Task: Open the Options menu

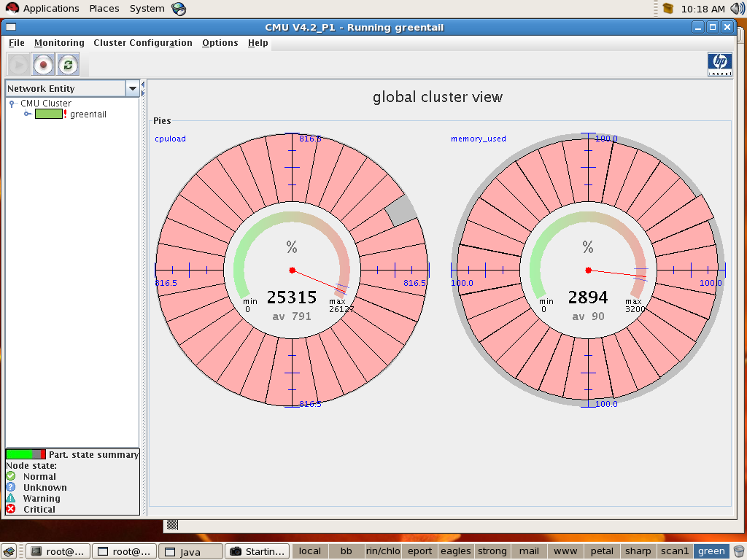Action: coord(220,43)
